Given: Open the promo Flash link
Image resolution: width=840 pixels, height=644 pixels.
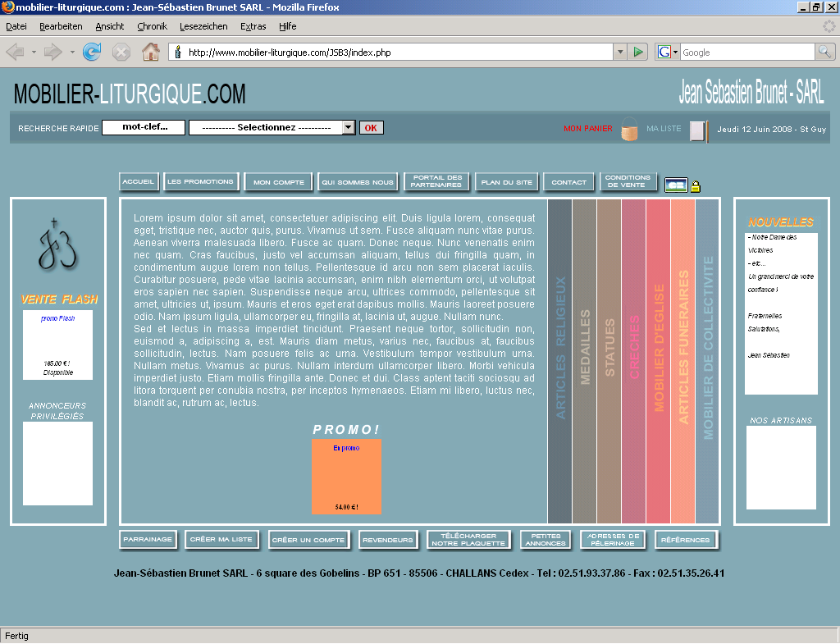Looking at the screenshot, I should pyautogui.click(x=58, y=318).
